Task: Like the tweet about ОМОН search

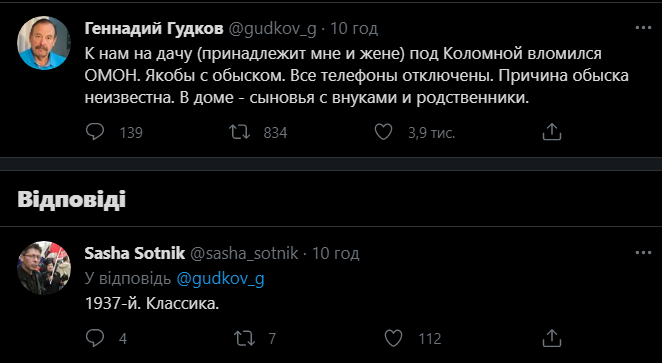Action: point(384,132)
